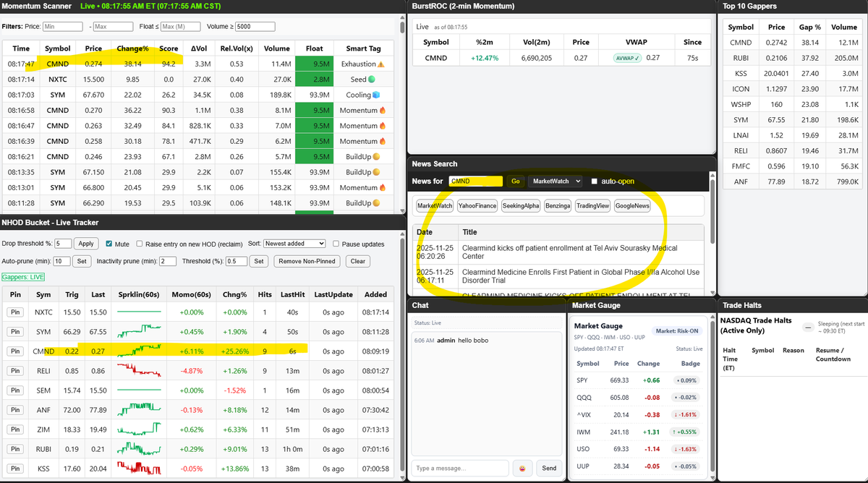
Task: Uncheck the Mute checkbox in NHOD Bucket
Action: [x=109, y=244]
